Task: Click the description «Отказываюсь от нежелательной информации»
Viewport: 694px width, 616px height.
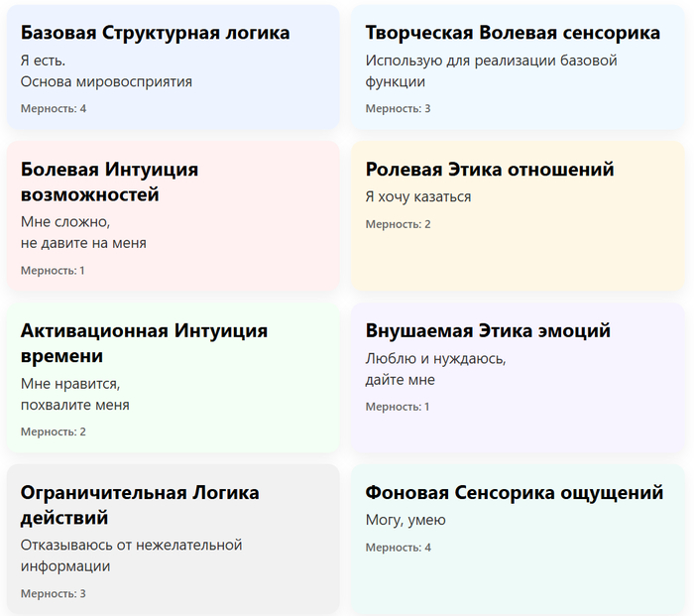Action: [x=131, y=555]
